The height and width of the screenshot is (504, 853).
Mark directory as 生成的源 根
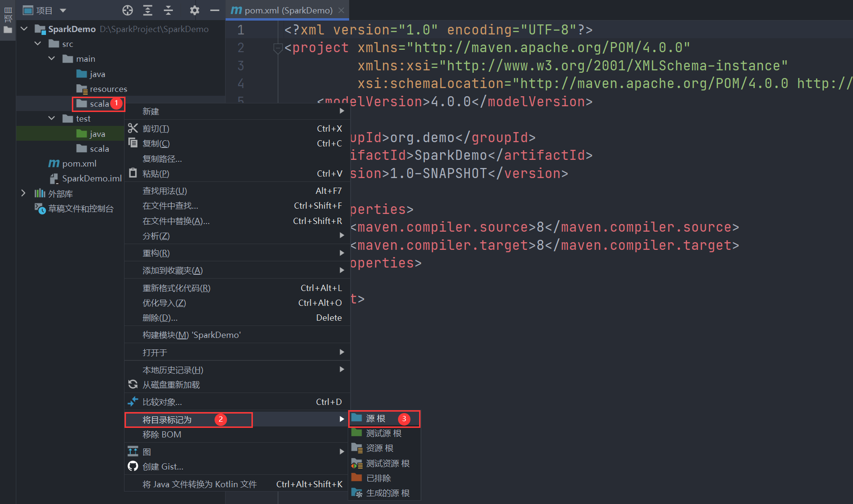click(x=385, y=493)
